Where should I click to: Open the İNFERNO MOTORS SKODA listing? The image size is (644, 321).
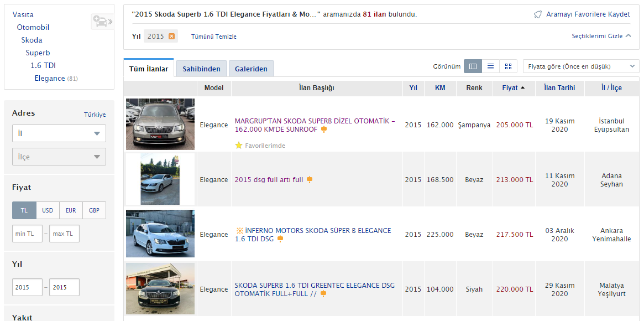pyautogui.click(x=313, y=235)
